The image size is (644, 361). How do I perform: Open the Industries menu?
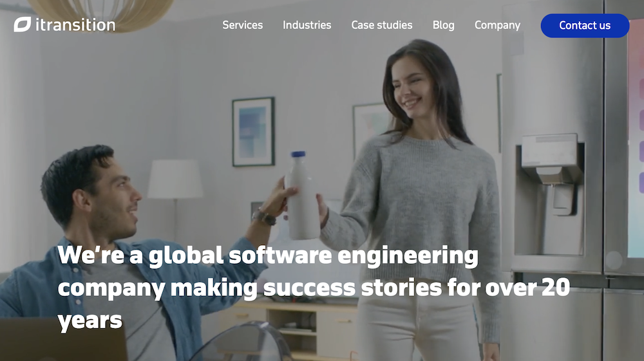coord(307,25)
